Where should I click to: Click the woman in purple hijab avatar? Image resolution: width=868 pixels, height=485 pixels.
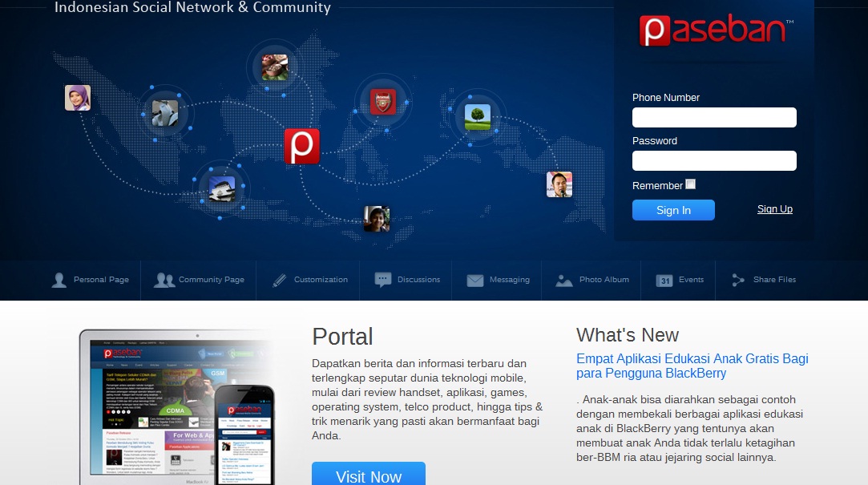[78, 98]
